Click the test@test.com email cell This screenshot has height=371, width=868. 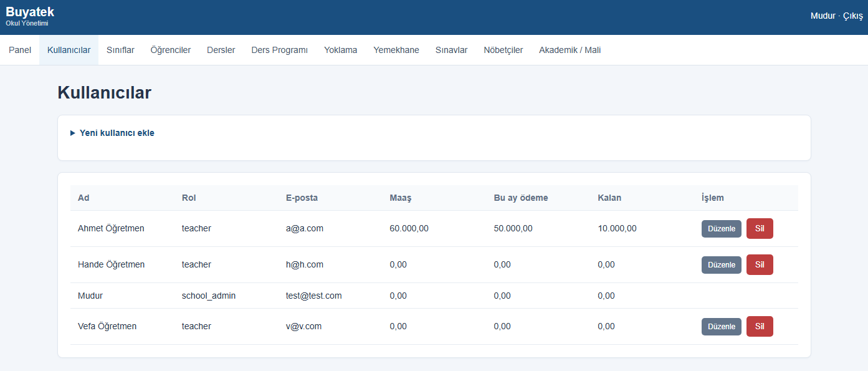(314, 296)
